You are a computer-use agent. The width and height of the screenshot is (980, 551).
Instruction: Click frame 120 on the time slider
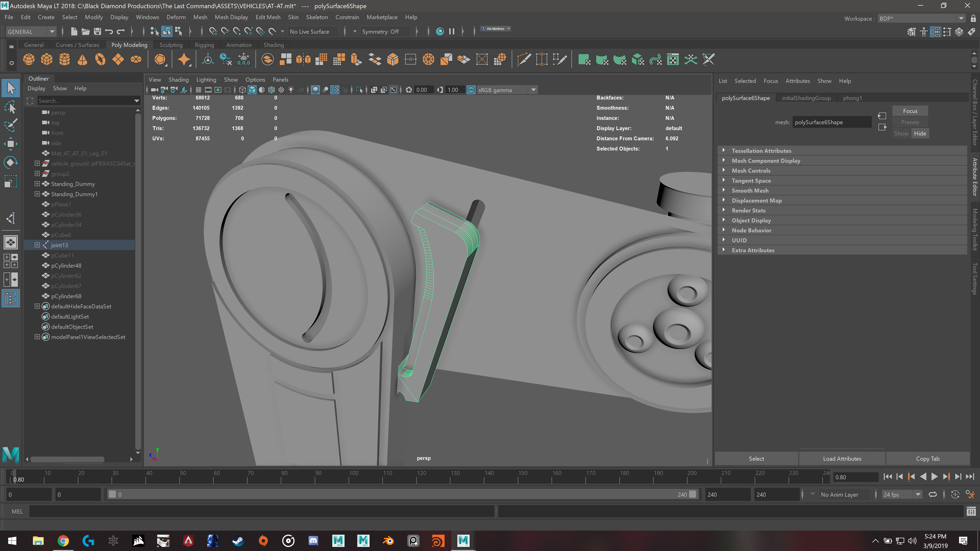[x=417, y=477]
